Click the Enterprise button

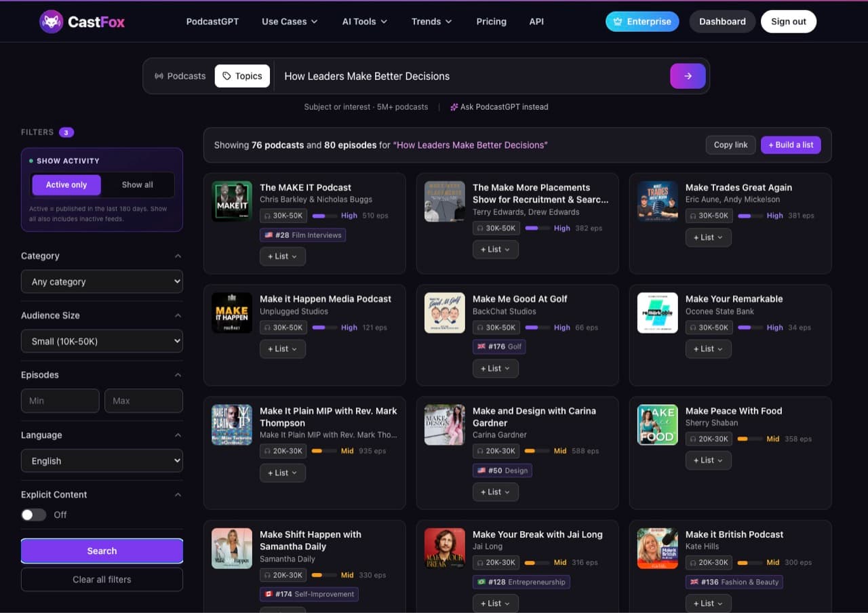[642, 22]
